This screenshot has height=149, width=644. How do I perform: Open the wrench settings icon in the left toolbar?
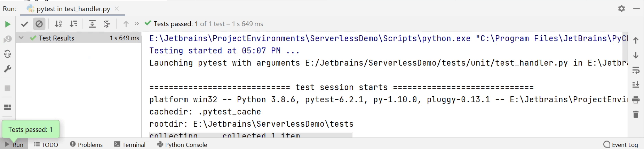(7, 69)
